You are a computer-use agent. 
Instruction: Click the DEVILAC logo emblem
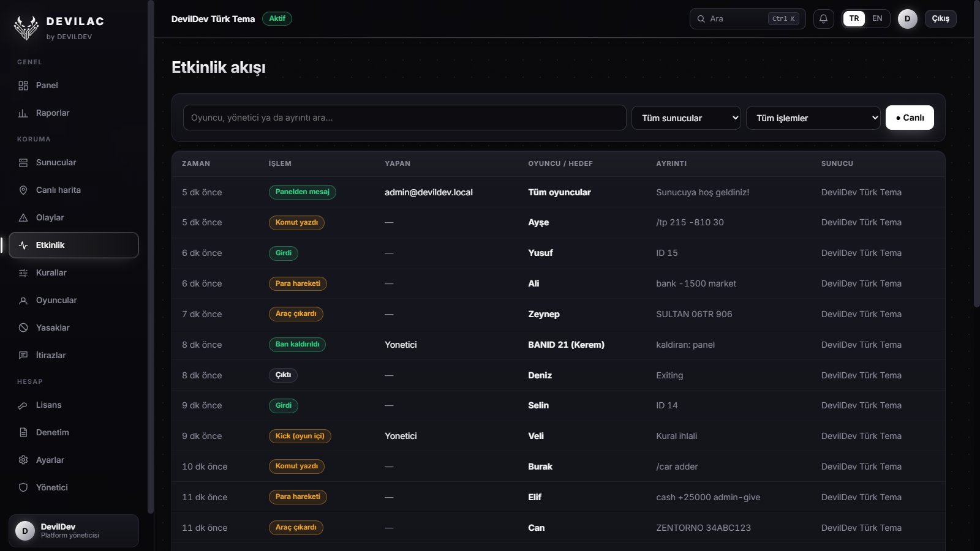click(26, 28)
